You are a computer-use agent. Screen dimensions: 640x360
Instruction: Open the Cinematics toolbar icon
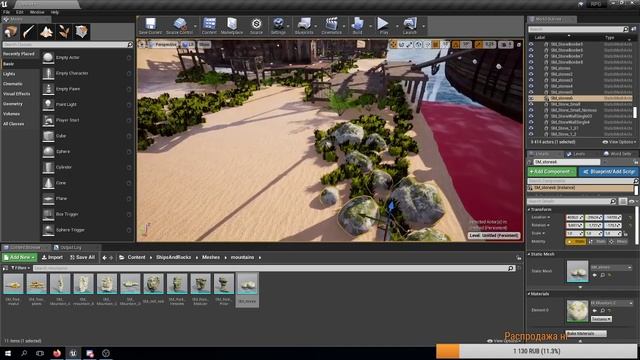[x=331, y=25]
